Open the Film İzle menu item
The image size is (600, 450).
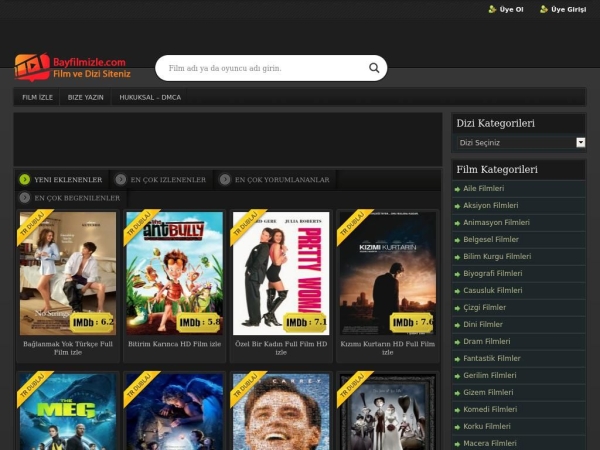pos(37,97)
